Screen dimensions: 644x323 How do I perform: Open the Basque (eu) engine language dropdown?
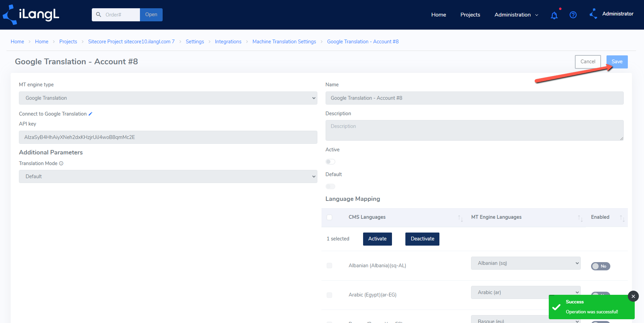click(x=526, y=320)
